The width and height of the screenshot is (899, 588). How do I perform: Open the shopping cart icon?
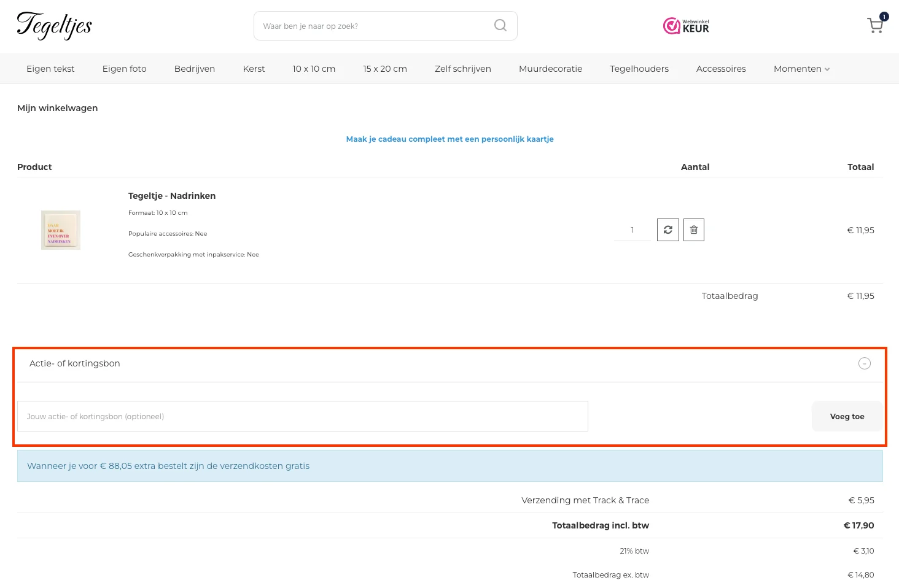[875, 25]
